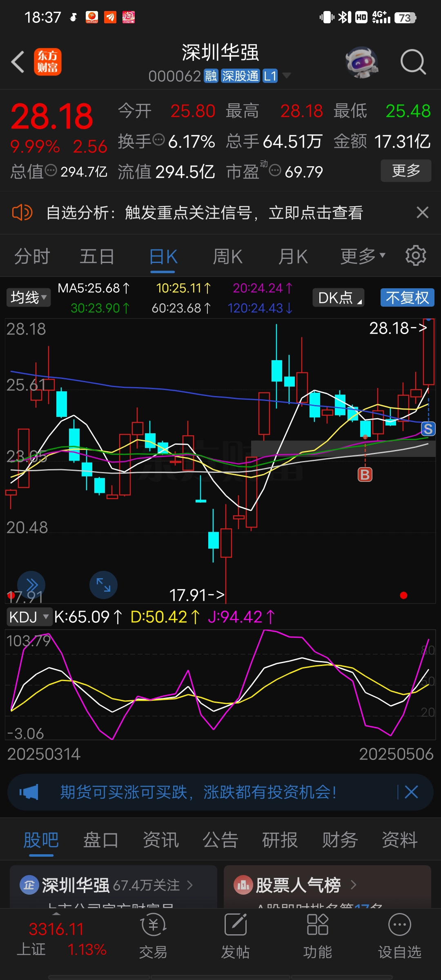Open the robot assistant avatar

[x=361, y=62]
